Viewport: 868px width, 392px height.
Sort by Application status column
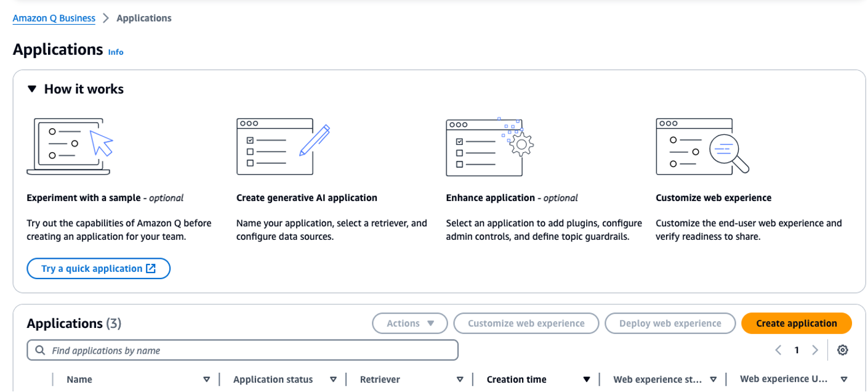[333, 380]
